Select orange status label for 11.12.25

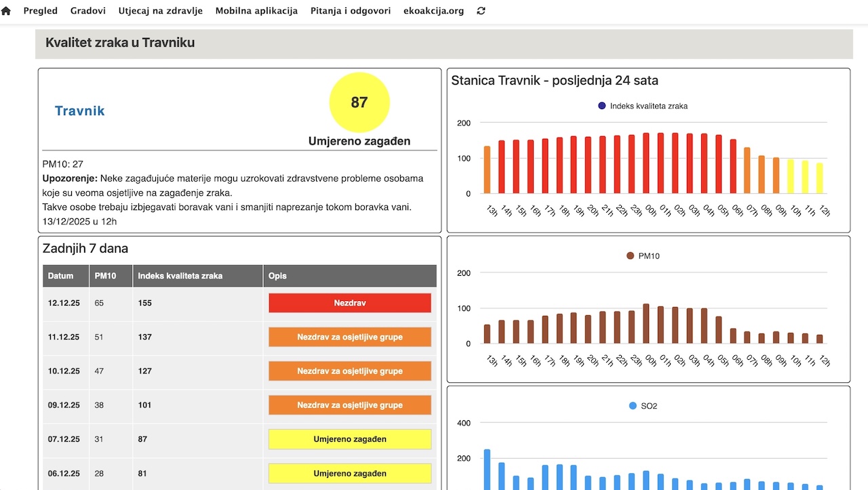point(350,337)
